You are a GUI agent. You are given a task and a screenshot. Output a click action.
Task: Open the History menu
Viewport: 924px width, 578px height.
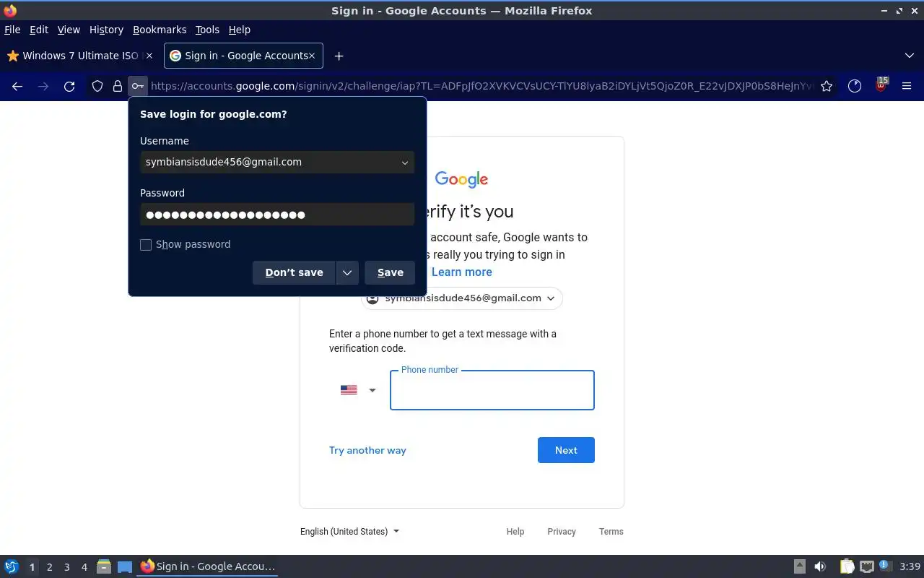106,30
